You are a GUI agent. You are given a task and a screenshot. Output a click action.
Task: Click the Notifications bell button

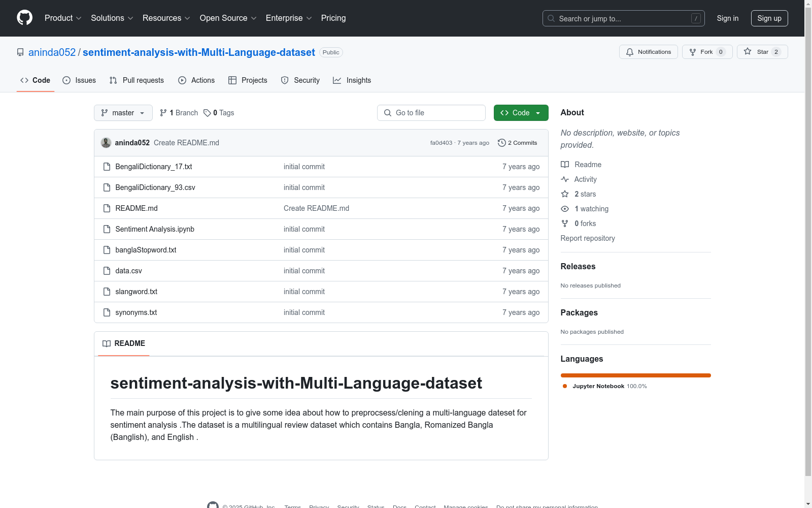649,52
